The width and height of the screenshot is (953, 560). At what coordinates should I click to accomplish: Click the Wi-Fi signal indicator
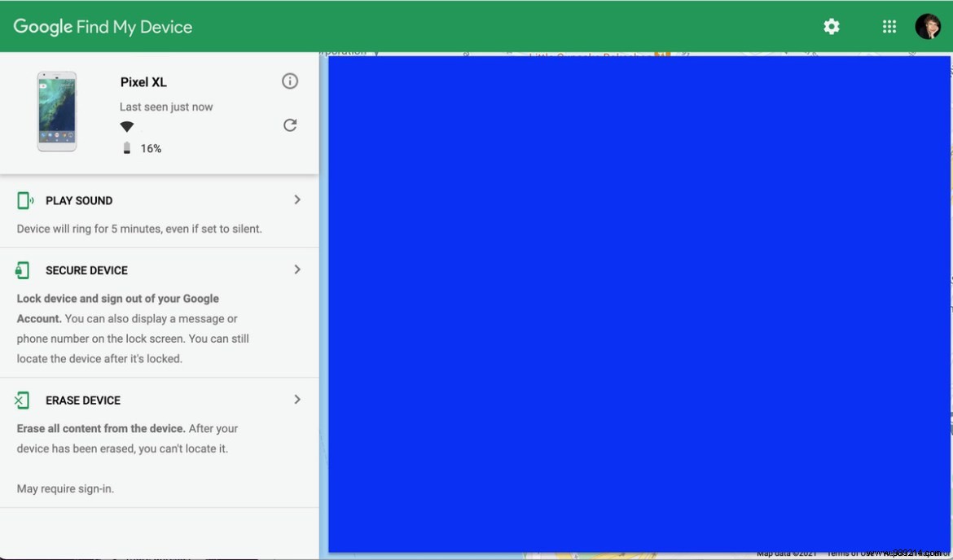(x=127, y=126)
